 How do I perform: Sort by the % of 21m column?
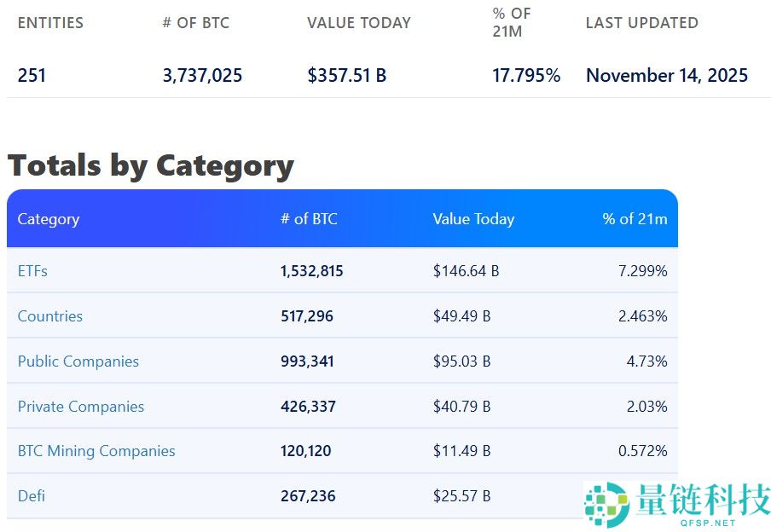pyautogui.click(x=634, y=219)
